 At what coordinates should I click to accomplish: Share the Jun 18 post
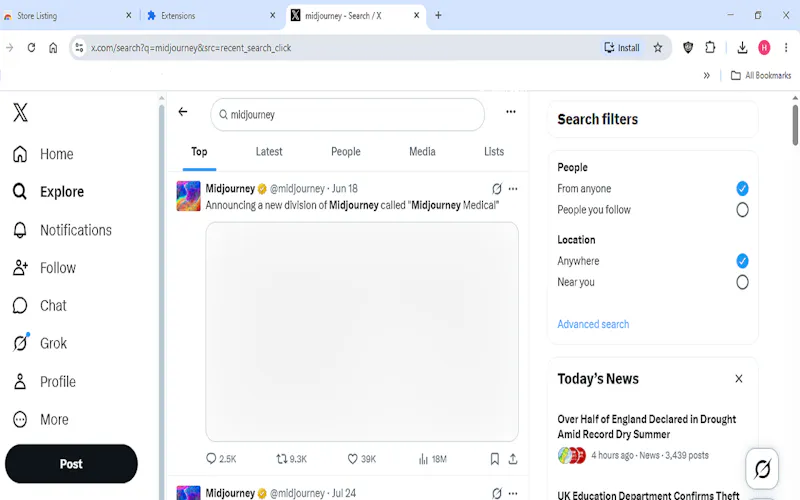click(513, 459)
